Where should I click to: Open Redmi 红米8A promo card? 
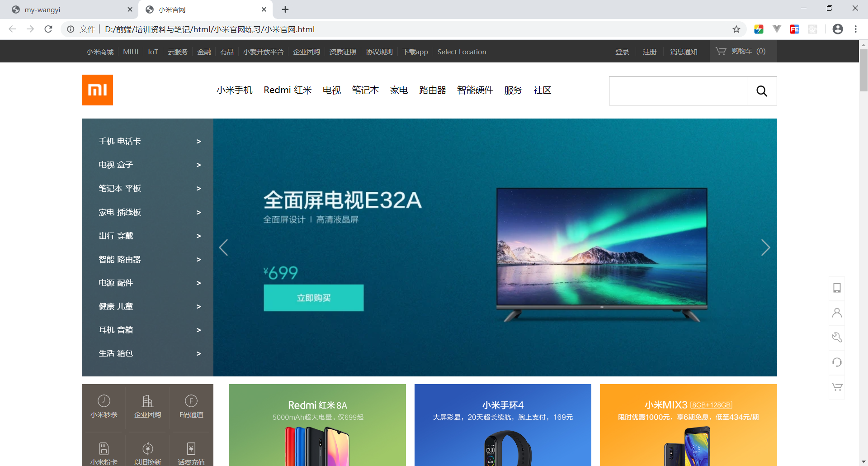[317, 425]
